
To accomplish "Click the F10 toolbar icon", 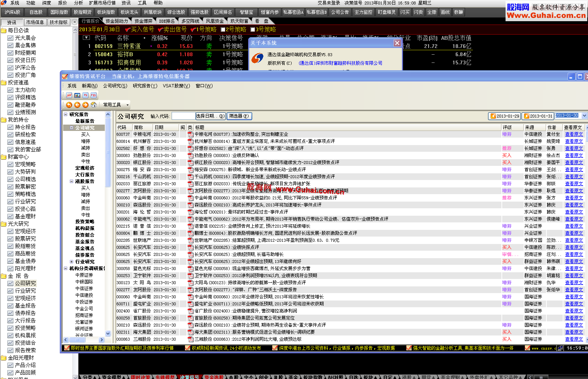I will (94, 95).
